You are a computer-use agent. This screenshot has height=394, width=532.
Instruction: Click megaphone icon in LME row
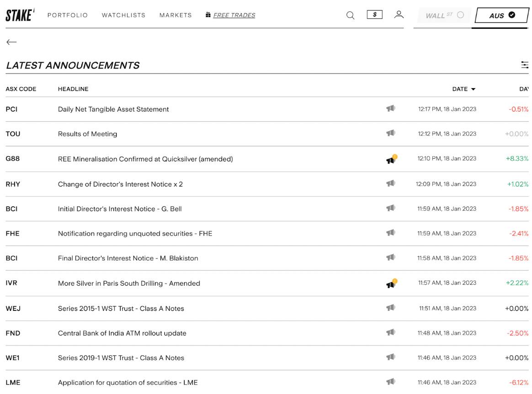(x=391, y=382)
